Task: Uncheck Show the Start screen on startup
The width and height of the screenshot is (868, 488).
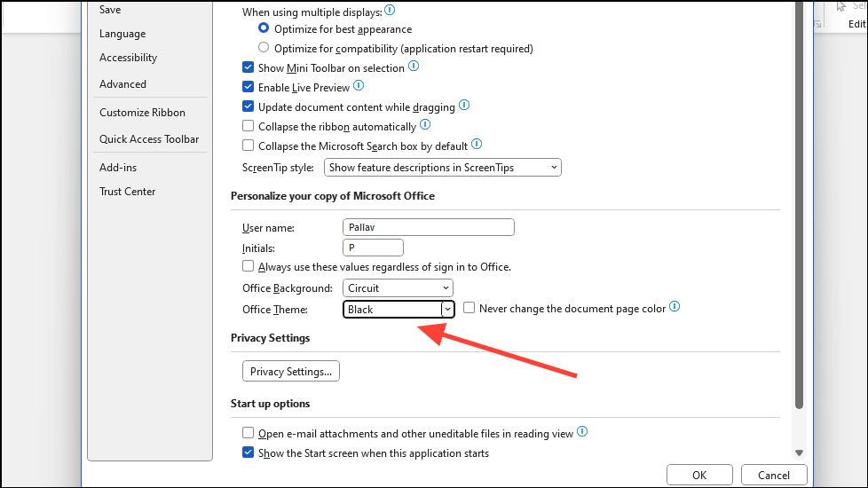Action: tap(248, 453)
